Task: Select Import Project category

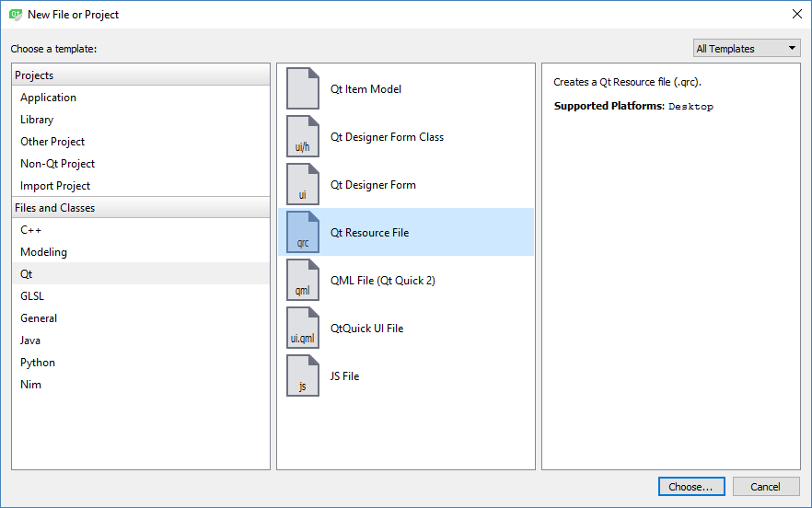Action: (x=55, y=186)
